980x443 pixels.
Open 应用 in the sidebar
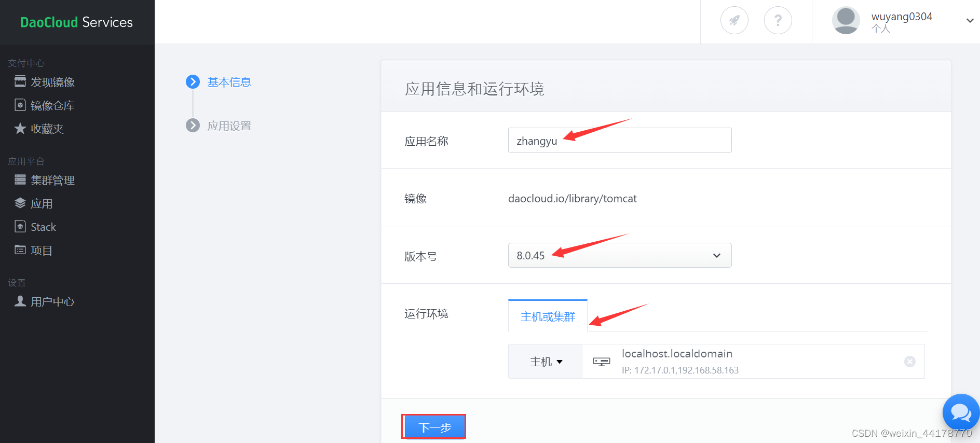(42, 203)
